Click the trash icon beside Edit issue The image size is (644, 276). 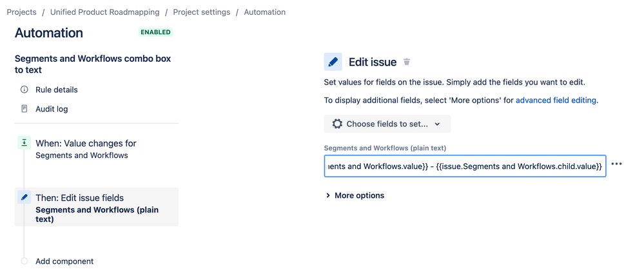click(x=407, y=62)
